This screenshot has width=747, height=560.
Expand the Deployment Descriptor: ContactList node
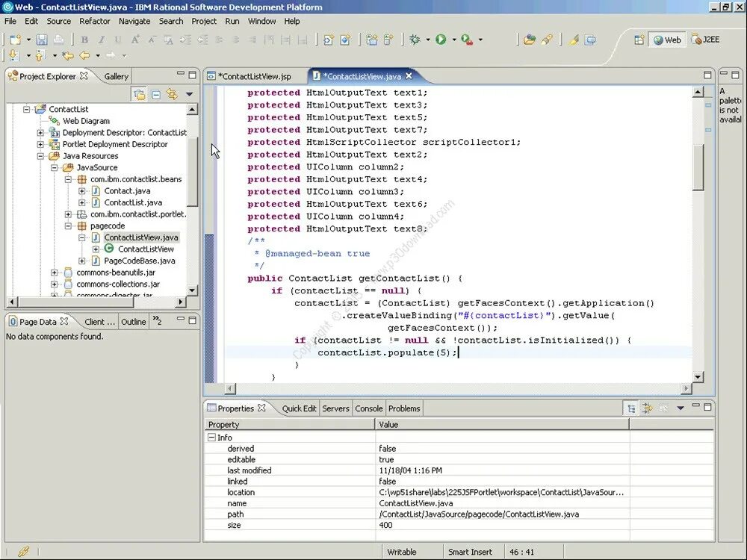(40, 132)
